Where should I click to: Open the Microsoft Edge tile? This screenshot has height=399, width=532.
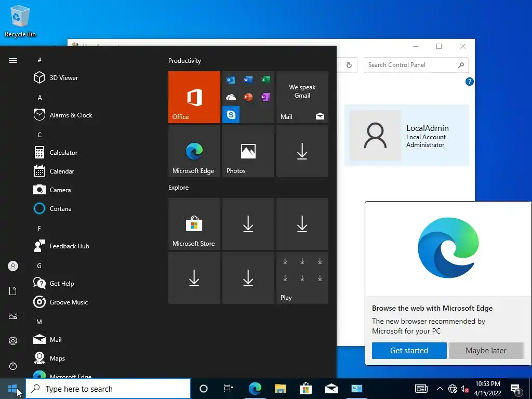coord(194,151)
